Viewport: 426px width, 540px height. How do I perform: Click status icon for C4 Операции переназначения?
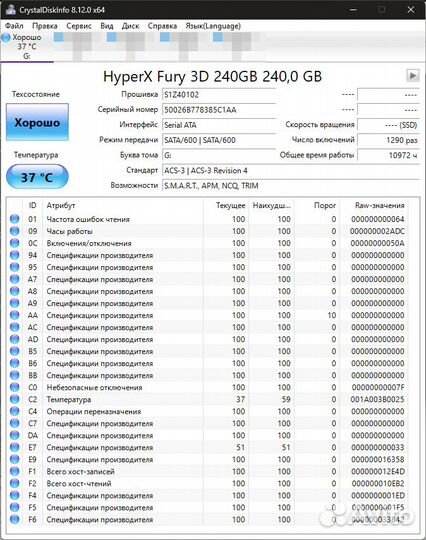coord(14,411)
